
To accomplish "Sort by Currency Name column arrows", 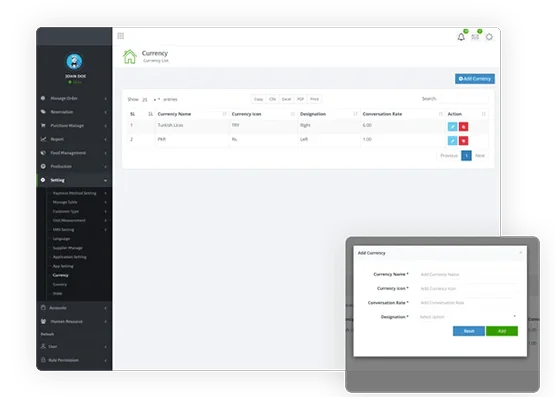I will point(224,114).
